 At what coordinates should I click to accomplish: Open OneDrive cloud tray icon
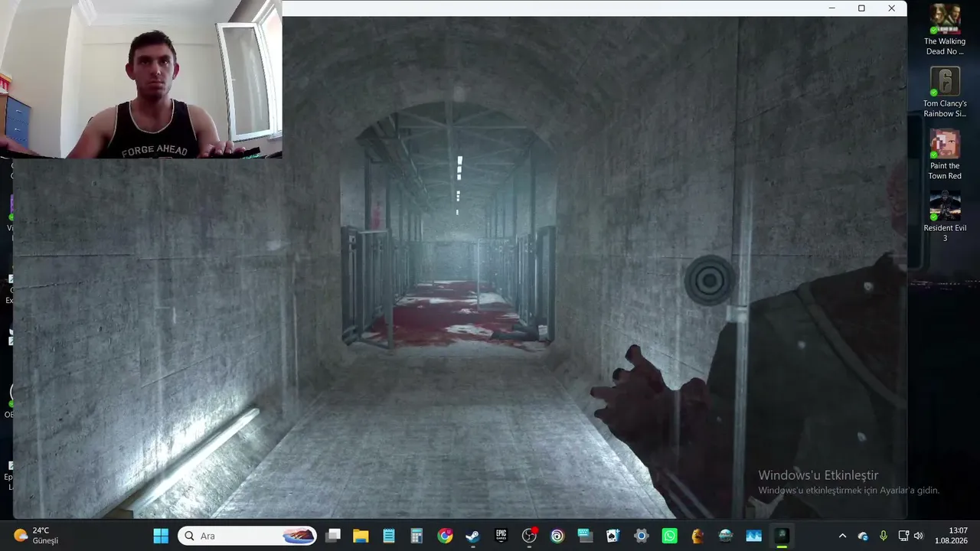tap(863, 536)
